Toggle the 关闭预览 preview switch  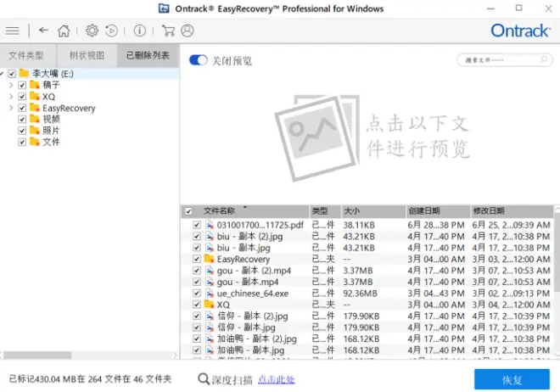(x=199, y=60)
